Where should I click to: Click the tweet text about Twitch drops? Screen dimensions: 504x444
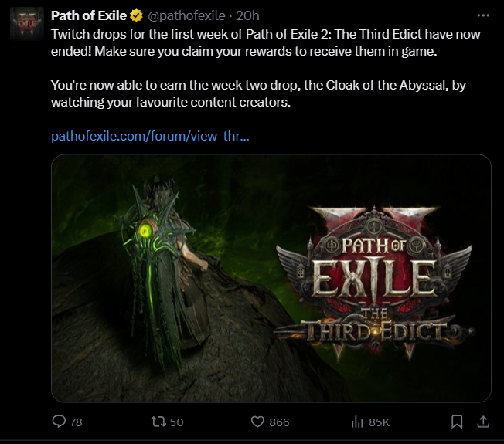[x=266, y=68]
